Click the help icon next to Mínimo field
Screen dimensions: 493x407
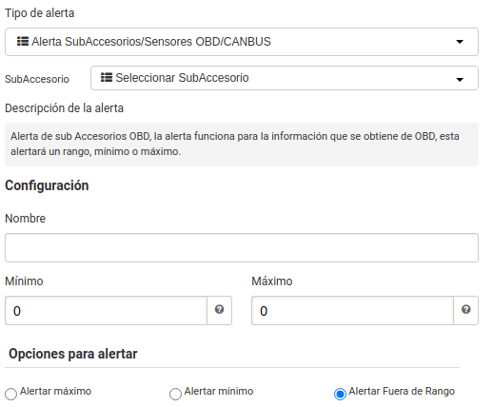(x=219, y=310)
